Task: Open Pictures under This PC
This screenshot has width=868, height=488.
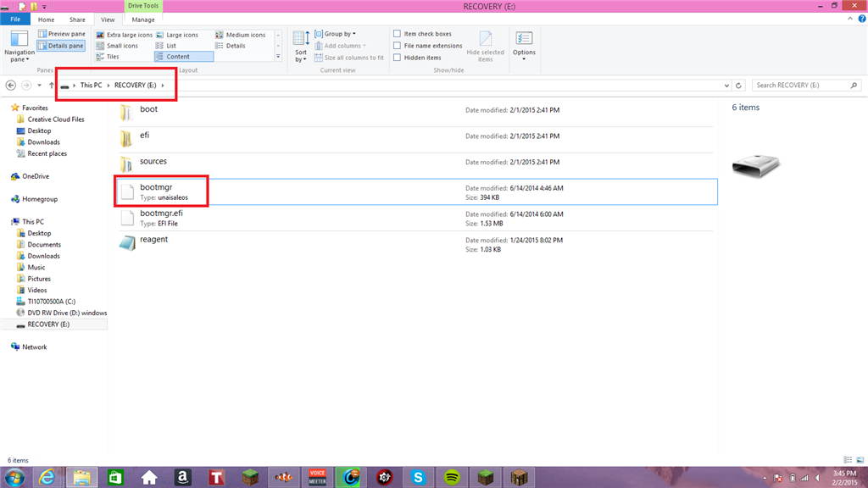Action: click(x=34, y=279)
